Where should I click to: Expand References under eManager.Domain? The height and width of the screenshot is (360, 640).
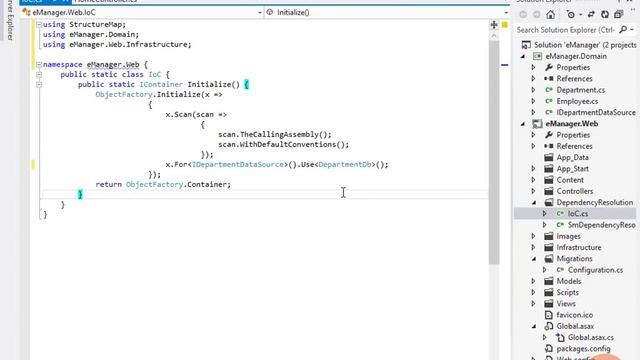tap(533, 79)
